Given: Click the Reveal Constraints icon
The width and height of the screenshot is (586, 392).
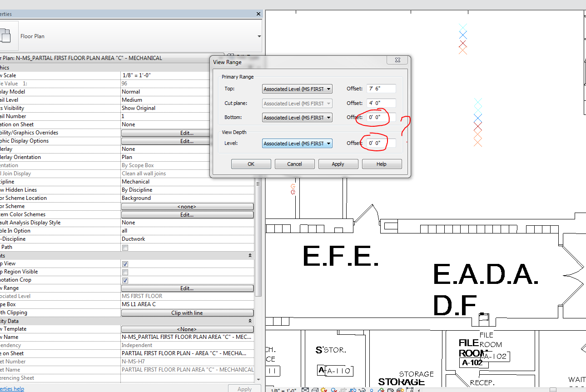Looking at the screenshot, I should 410,389.
